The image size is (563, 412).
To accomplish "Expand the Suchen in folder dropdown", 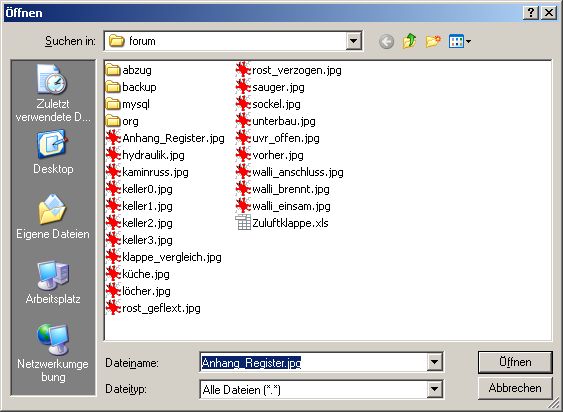I will 353,41.
